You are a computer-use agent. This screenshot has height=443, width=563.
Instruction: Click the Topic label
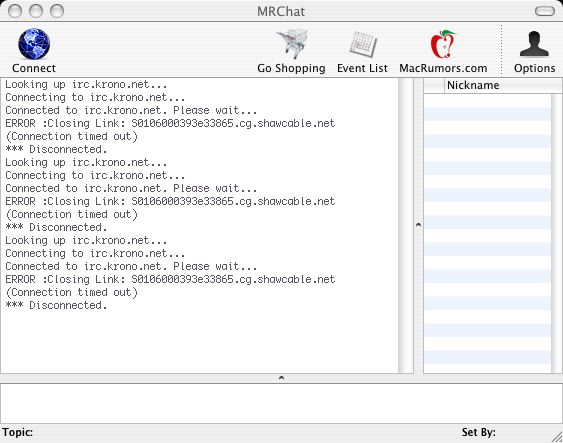tap(18, 432)
